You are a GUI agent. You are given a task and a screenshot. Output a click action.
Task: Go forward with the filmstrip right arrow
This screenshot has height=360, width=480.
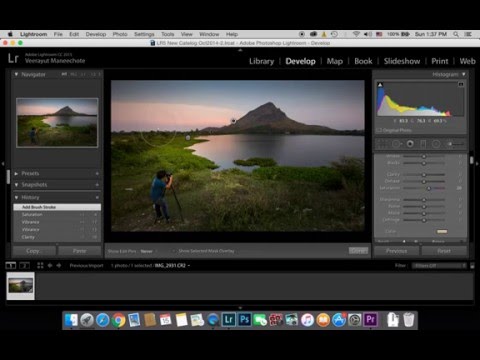[x=59, y=266]
